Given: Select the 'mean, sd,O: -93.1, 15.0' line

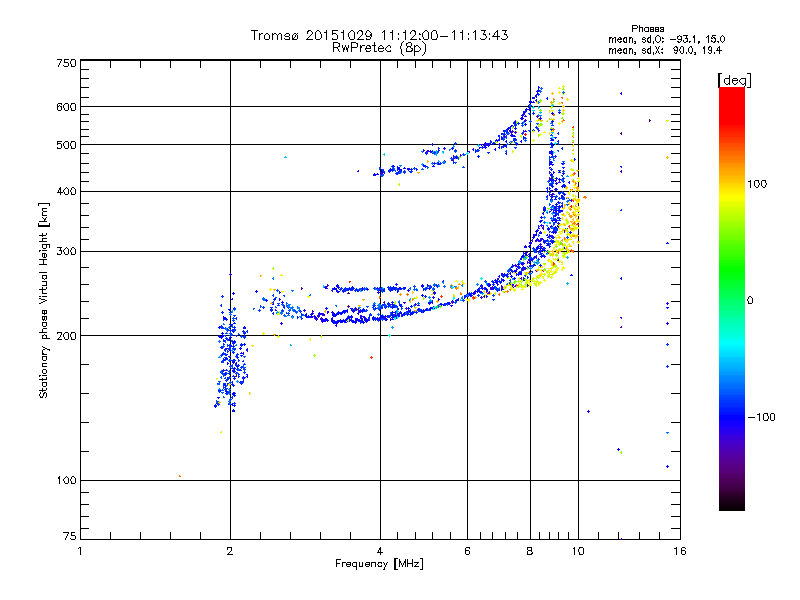Looking at the screenshot, I should 666,39.
